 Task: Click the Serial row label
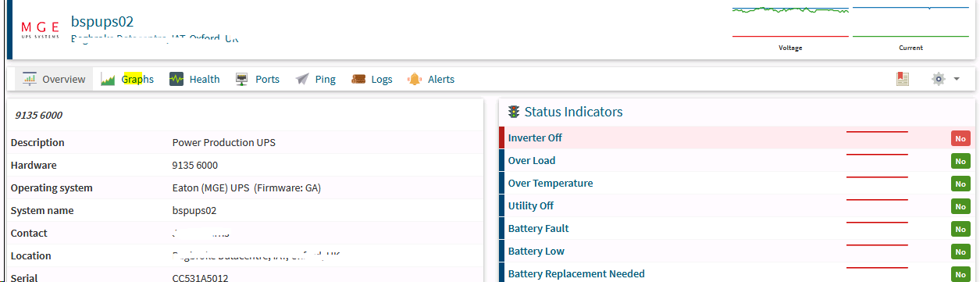point(24,278)
